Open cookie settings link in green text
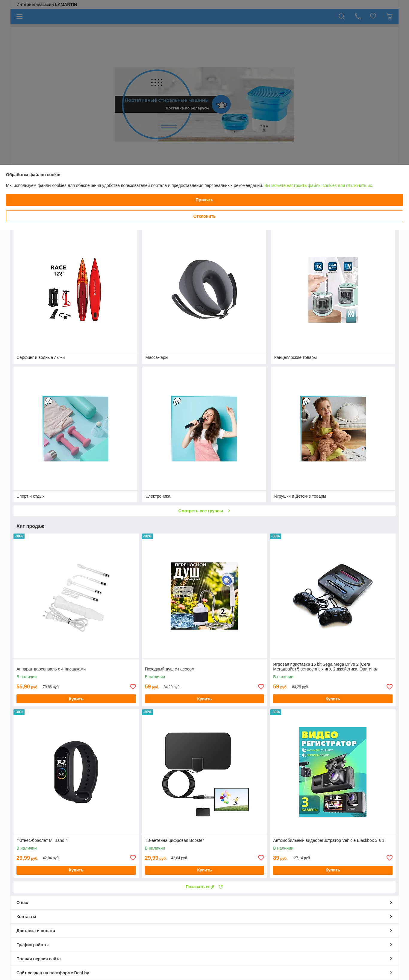Screen dimensions: 409x980 (318, 186)
